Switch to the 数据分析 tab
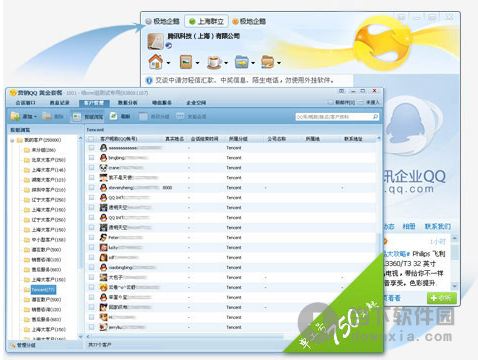The width and height of the screenshot is (478, 360). tap(128, 103)
